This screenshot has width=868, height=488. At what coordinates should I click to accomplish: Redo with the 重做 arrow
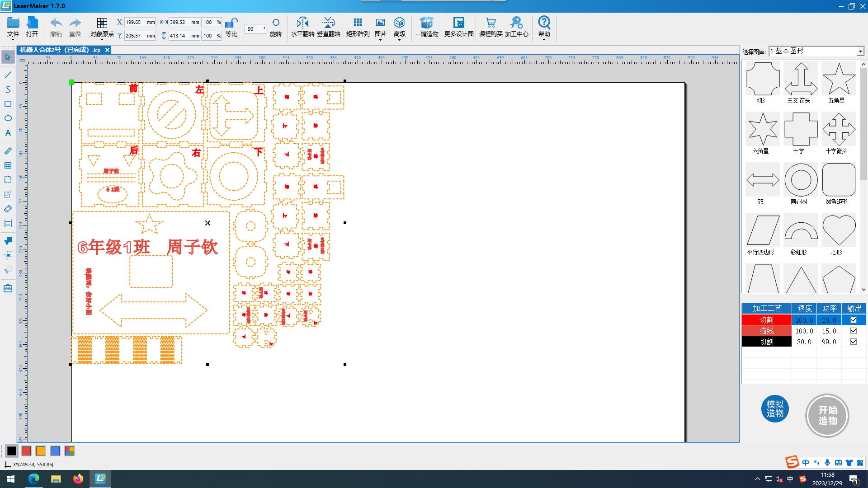(75, 27)
